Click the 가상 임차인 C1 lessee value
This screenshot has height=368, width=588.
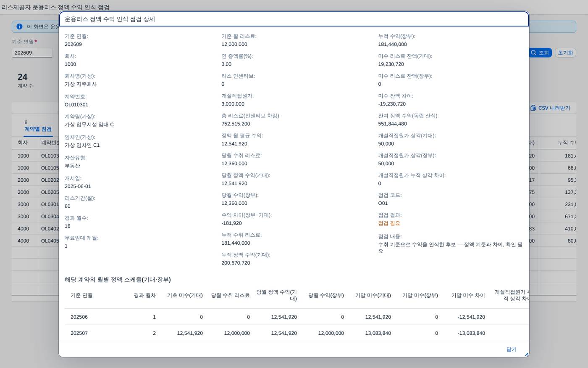82,145
